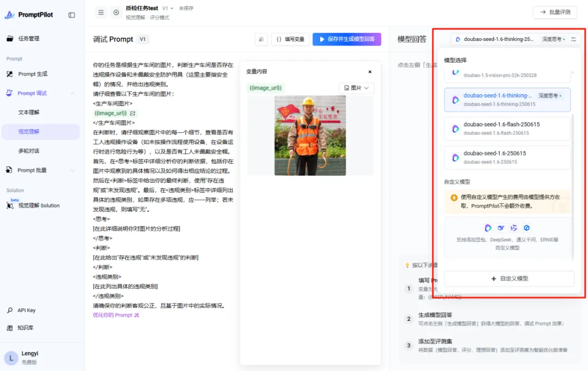
Task: Click the worker photo thumbnail
Action: (310, 136)
